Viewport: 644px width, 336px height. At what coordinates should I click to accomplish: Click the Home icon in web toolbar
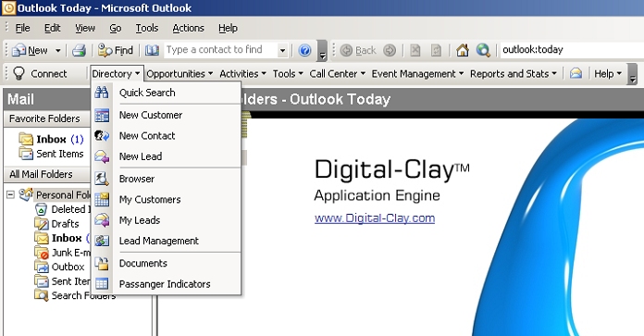462,50
